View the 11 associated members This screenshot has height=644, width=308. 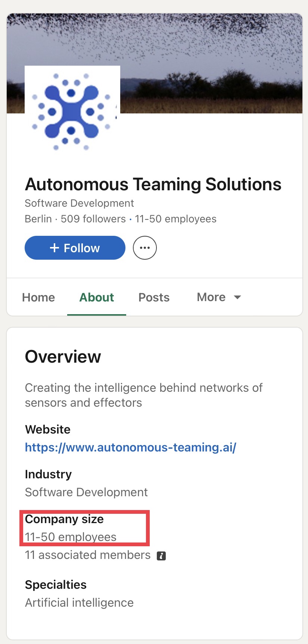(x=88, y=555)
